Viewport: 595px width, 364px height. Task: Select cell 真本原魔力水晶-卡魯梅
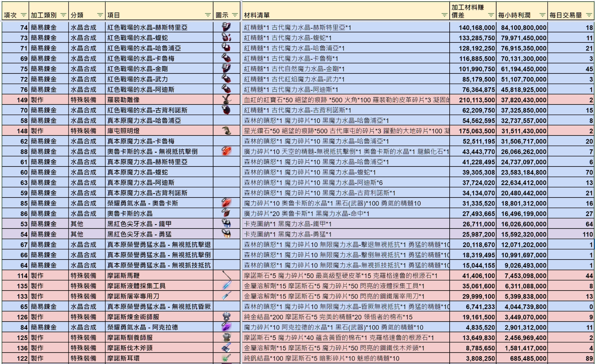pyautogui.click(x=159, y=141)
